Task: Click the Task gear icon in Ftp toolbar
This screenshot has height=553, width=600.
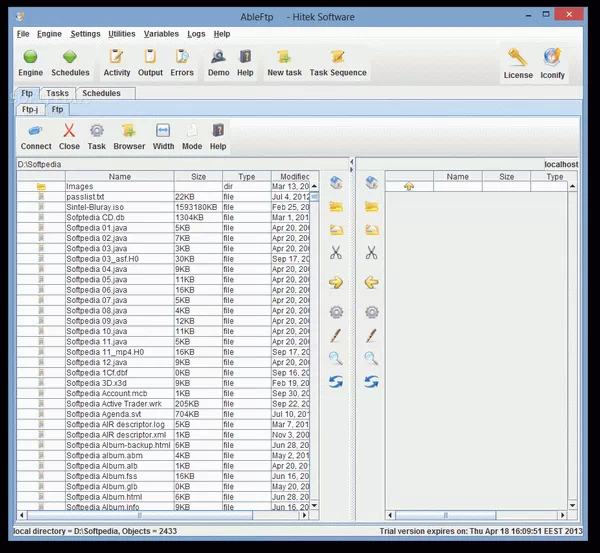Action: [x=96, y=131]
